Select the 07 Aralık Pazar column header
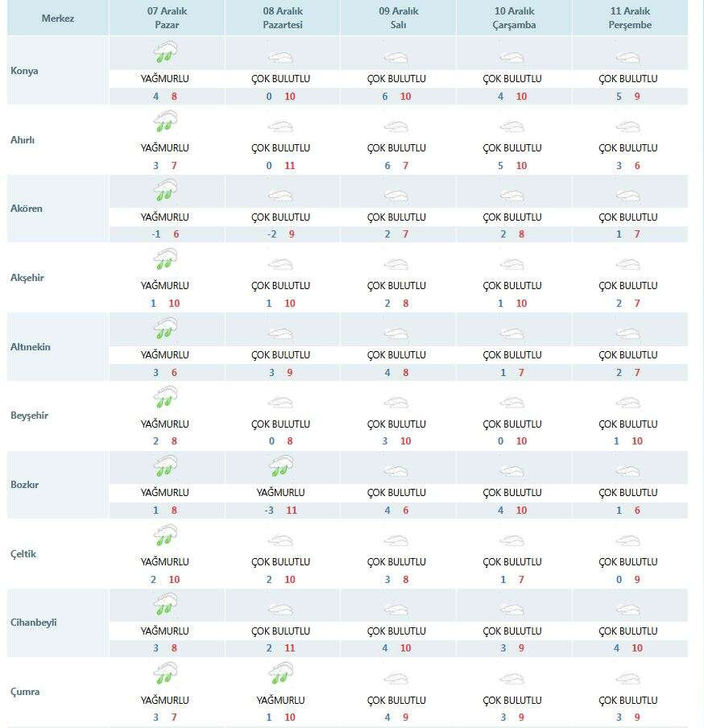This screenshot has width=704, height=728. point(165,18)
